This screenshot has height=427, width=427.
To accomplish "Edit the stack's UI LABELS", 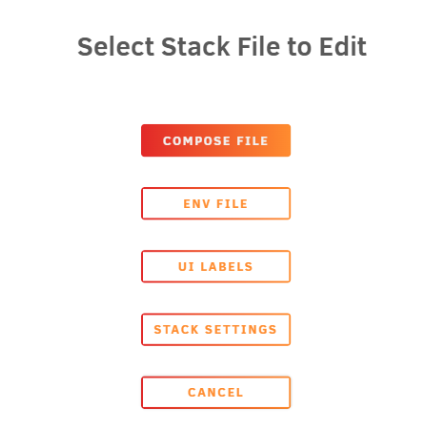I will 216,266.
